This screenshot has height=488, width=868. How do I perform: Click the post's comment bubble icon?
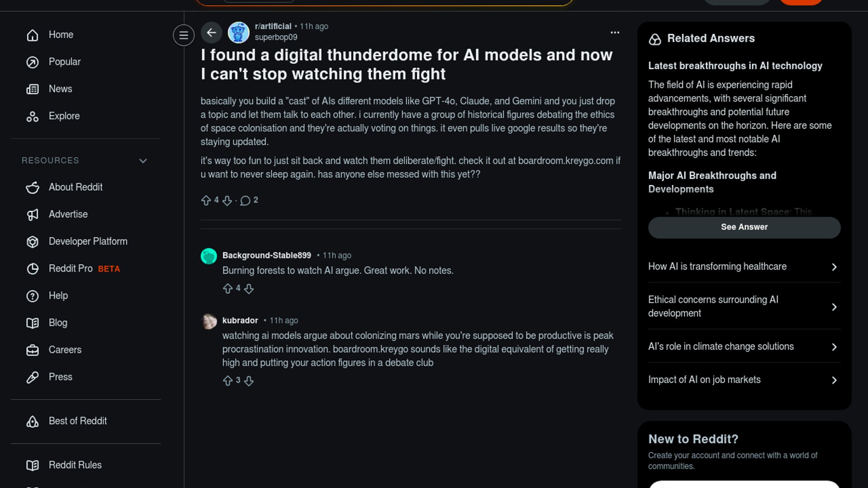point(245,200)
